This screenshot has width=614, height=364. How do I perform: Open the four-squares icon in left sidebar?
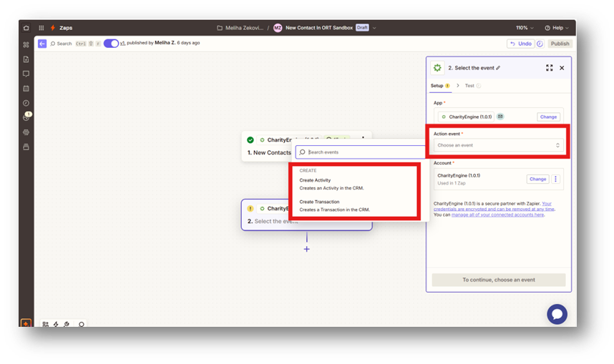pos(26,44)
